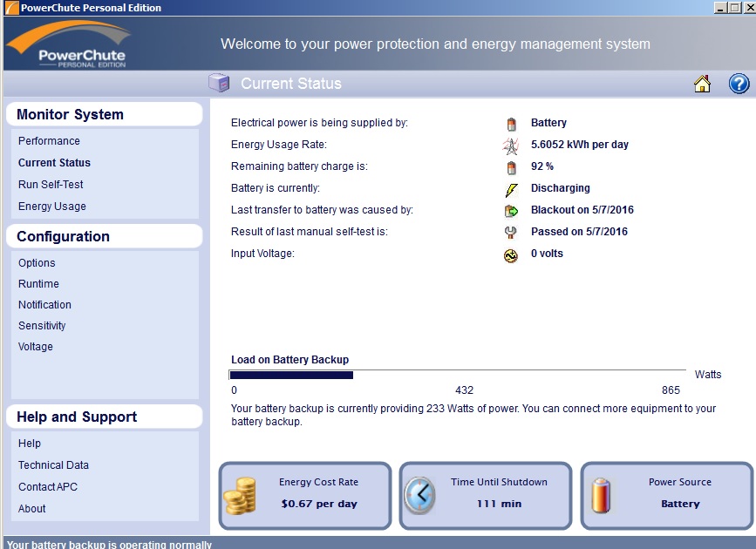Click the 'providing 233 Watts of power' message

(x=473, y=415)
